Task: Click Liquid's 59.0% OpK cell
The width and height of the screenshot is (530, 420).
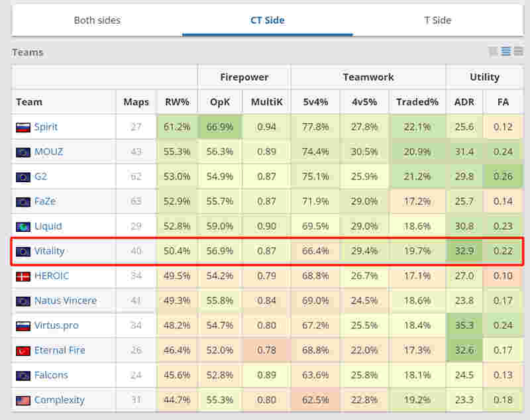Action: [220, 226]
